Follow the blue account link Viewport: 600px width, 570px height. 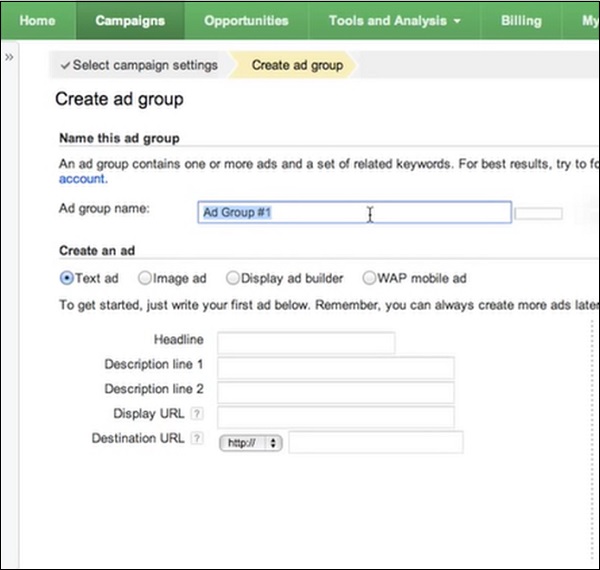[82, 180]
